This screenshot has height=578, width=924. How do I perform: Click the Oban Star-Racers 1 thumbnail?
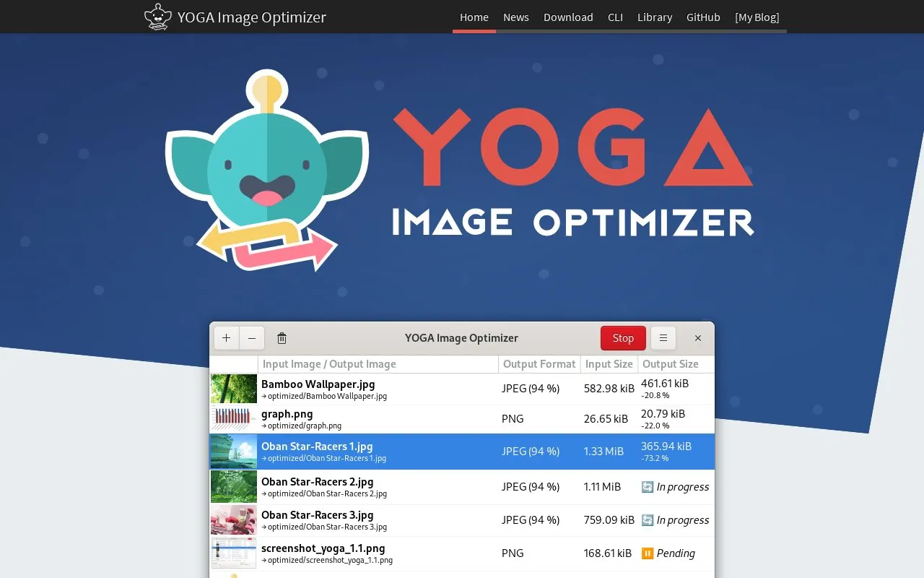(234, 452)
